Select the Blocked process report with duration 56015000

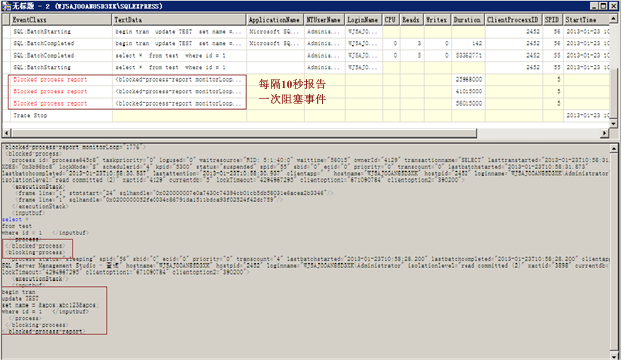[305, 103]
